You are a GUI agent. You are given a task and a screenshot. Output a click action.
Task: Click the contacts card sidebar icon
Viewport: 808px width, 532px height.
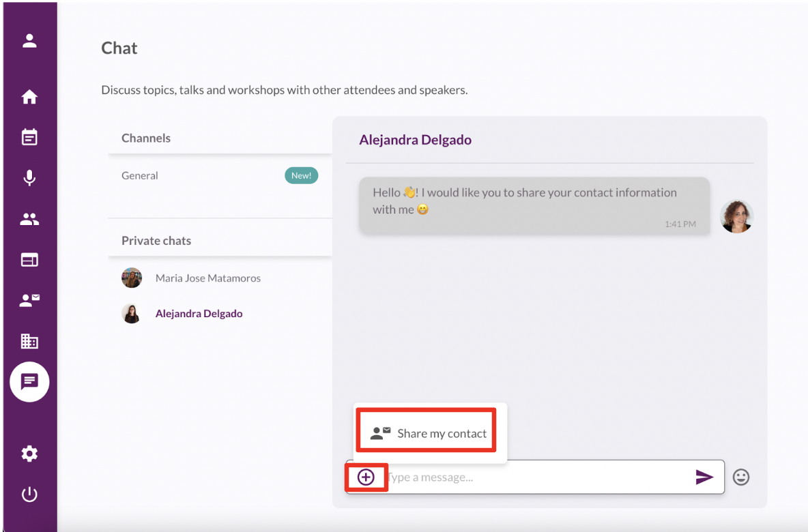(x=29, y=300)
